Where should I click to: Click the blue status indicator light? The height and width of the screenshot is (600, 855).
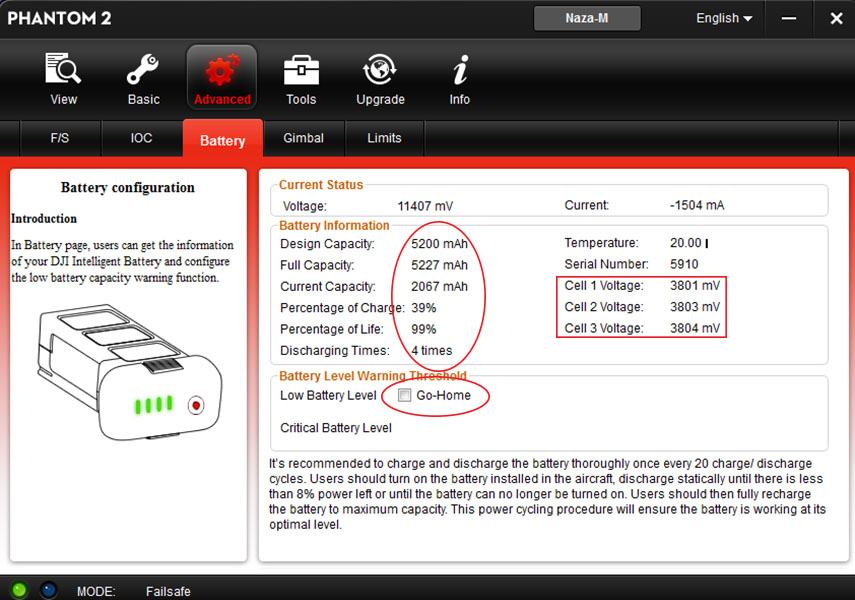[x=49, y=590]
